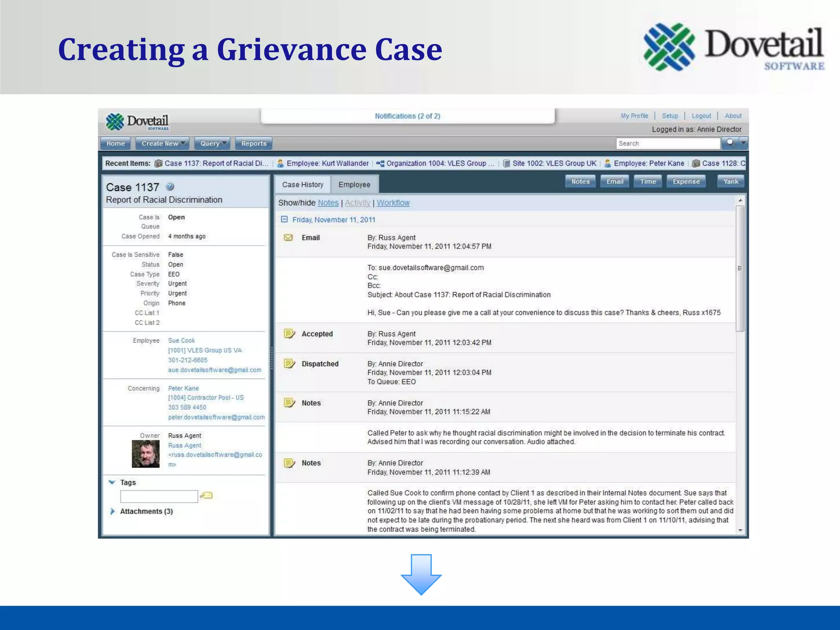Open [1001] VLES Group US VA link
Image resolution: width=840 pixels, height=630 pixels.
coord(205,350)
